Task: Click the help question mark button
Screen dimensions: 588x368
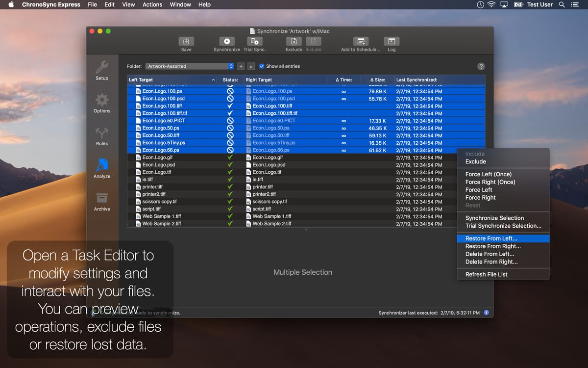Action: click(x=481, y=66)
